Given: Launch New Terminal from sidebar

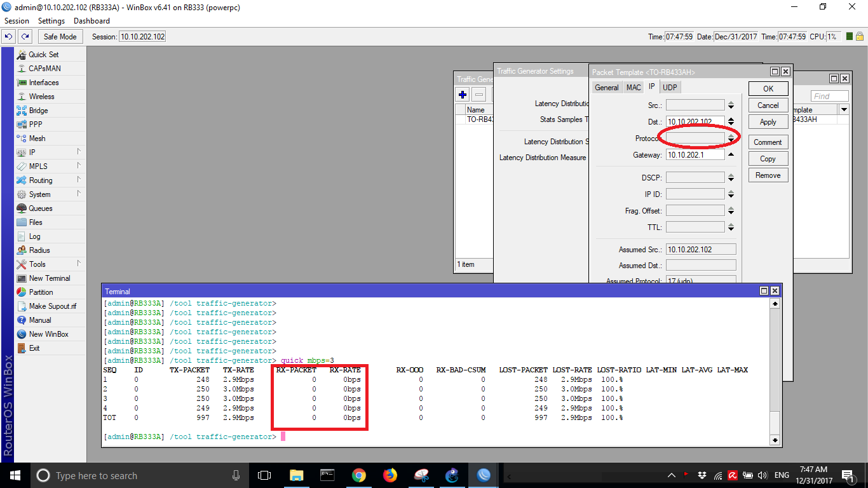Looking at the screenshot, I should (49, 278).
